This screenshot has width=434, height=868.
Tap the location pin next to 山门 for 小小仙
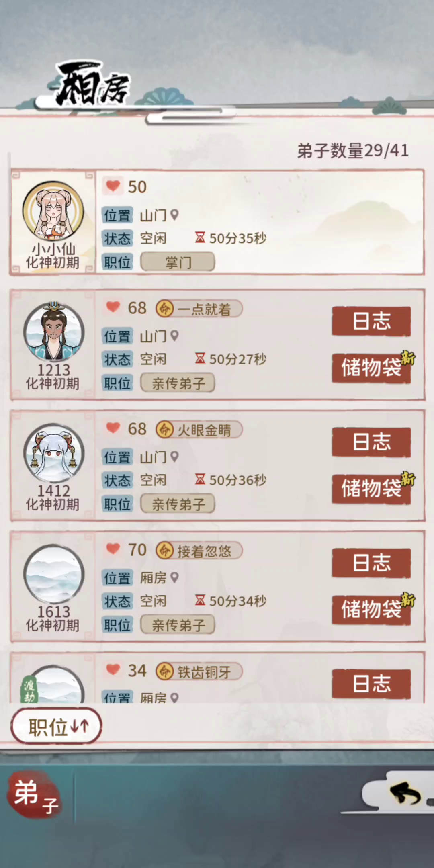coord(174,215)
